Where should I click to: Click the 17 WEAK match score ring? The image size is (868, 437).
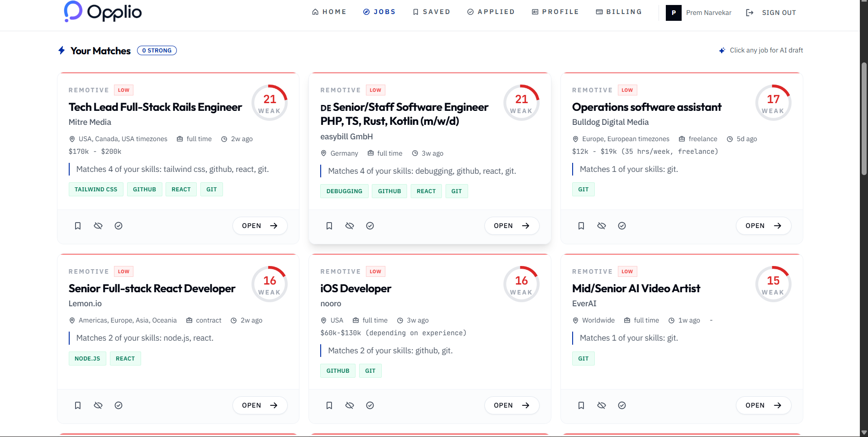click(773, 103)
